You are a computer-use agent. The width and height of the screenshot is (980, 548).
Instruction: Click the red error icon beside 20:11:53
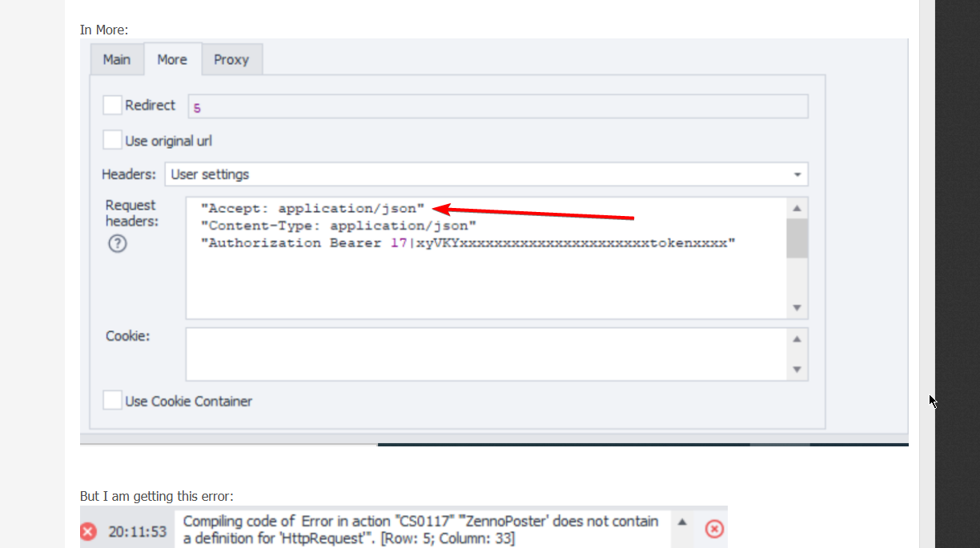point(88,531)
